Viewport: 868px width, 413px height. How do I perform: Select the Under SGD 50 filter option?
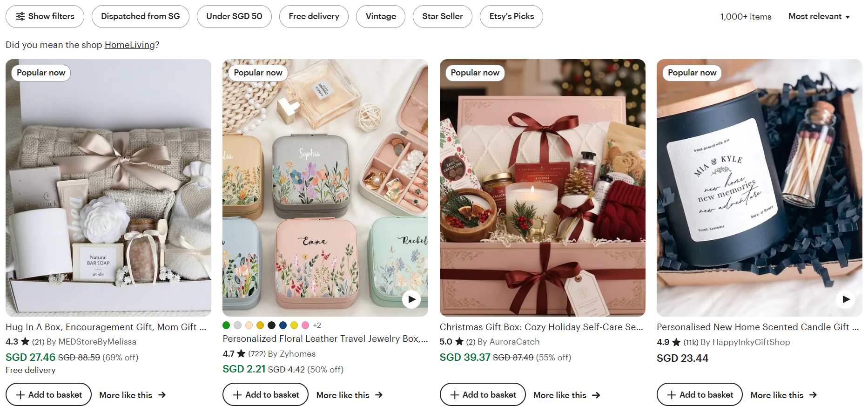click(234, 16)
